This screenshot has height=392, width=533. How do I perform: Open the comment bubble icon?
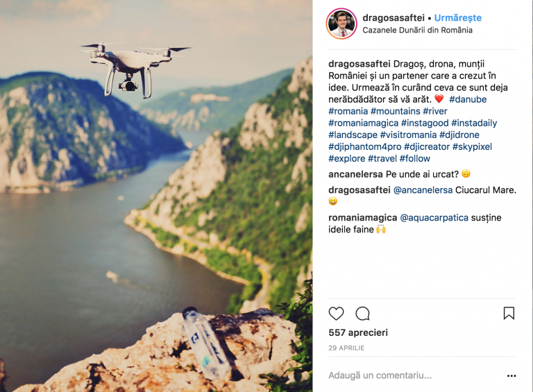[x=363, y=313]
